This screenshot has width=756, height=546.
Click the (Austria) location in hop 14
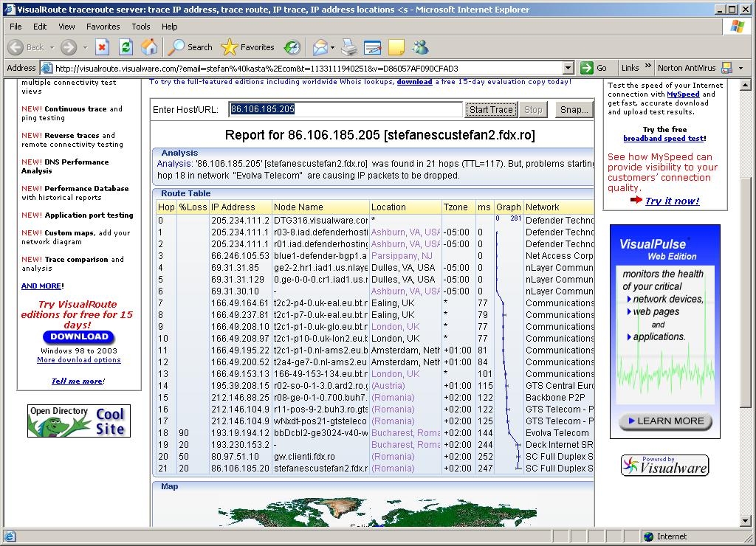pyautogui.click(x=388, y=386)
